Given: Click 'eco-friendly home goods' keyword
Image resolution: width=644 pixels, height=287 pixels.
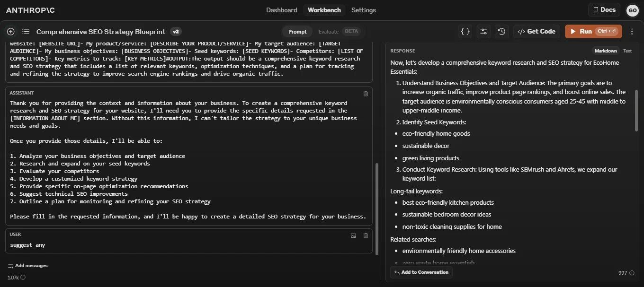Looking at the screenshot, I should click(436, 134).
